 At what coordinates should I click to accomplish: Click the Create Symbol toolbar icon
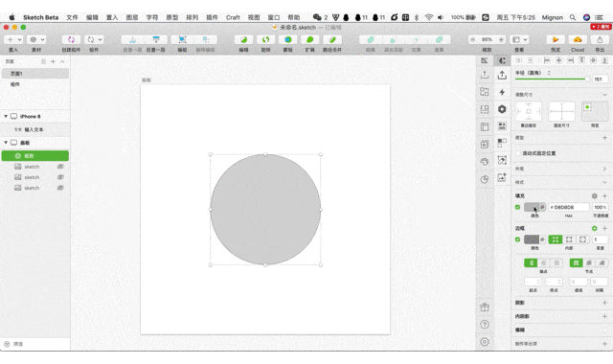coord(71,39)
